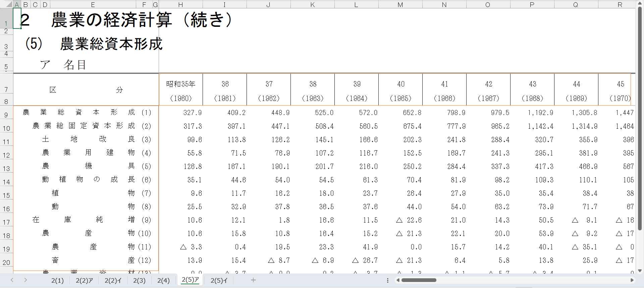The width and height of the screenshot is (644, 288).
Task: Click the previous sheet navigation arrow
Action: pos(12,280)
